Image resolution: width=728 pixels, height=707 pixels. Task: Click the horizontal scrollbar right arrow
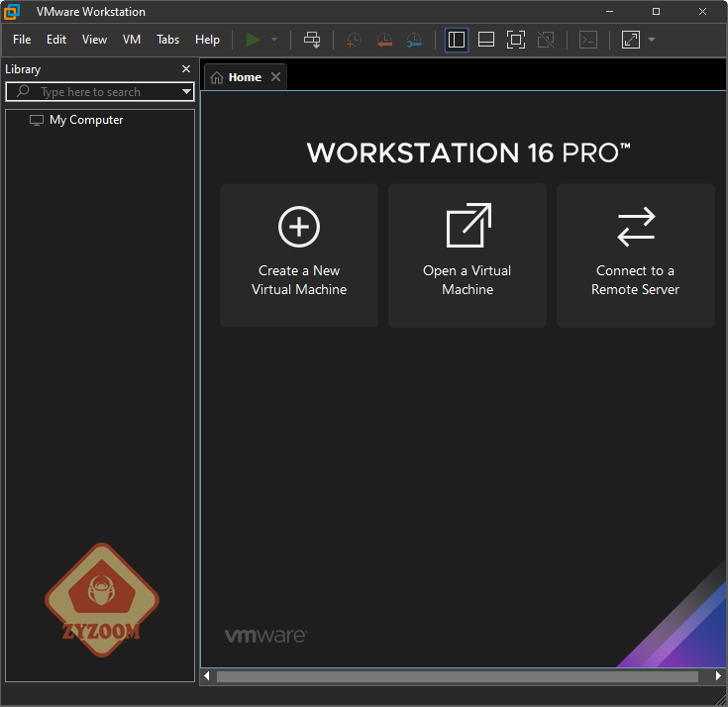718,676
